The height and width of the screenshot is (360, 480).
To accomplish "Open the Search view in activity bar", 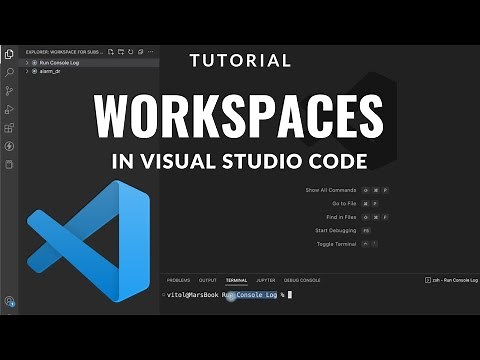I will tap(9, 72).
